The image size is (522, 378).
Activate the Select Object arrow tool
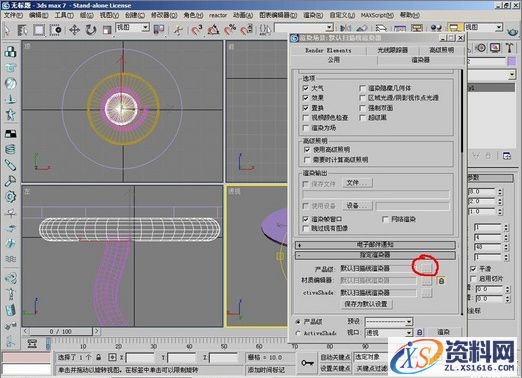(7, 30)
